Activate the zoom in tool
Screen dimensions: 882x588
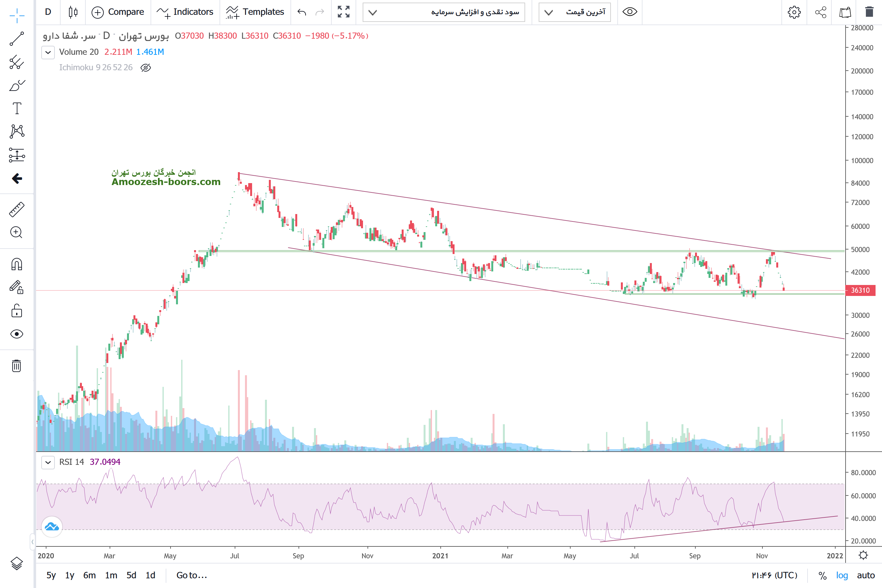pos(17,232)
